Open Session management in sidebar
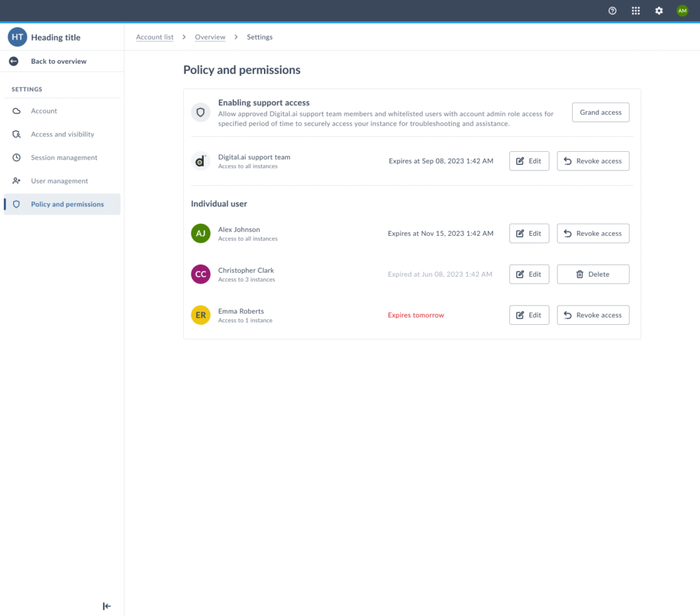This screenshot has height=616, width=700. (x=64, y=158)
